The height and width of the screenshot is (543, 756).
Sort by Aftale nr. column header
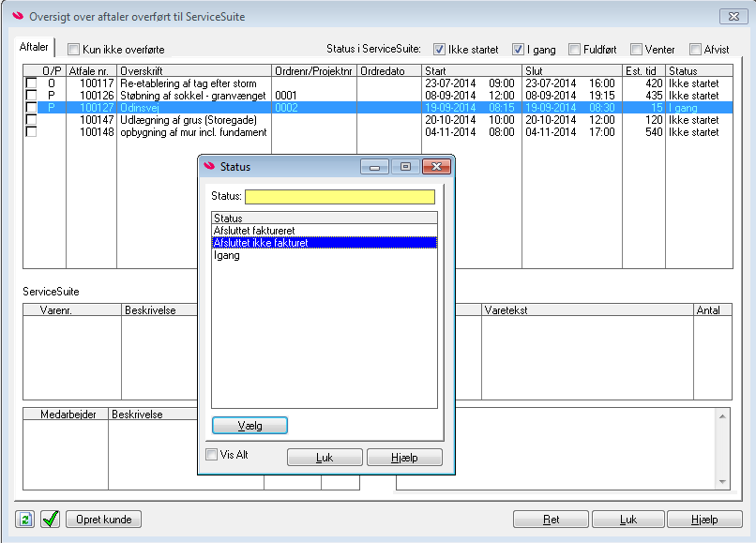click(x=91, y=71)
